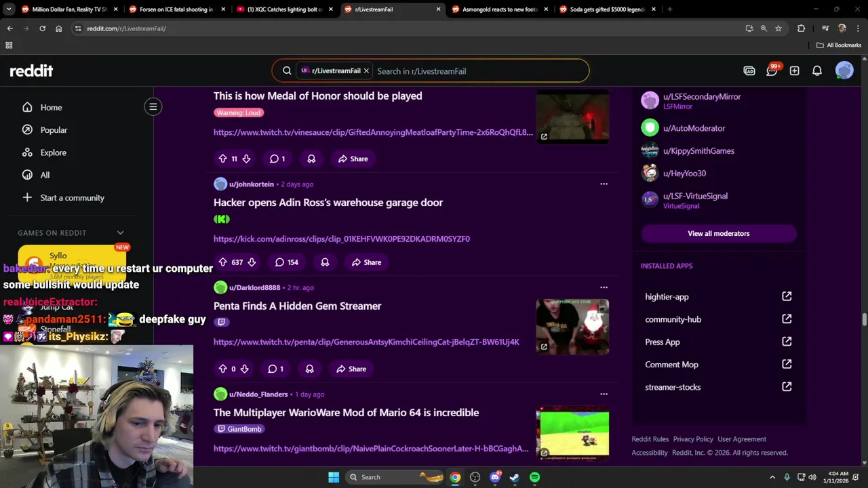The width and height of the screenshot is (868, 488).
Task: Share the Penta Hidden Gem Streamer post
Action: [351, 369]
